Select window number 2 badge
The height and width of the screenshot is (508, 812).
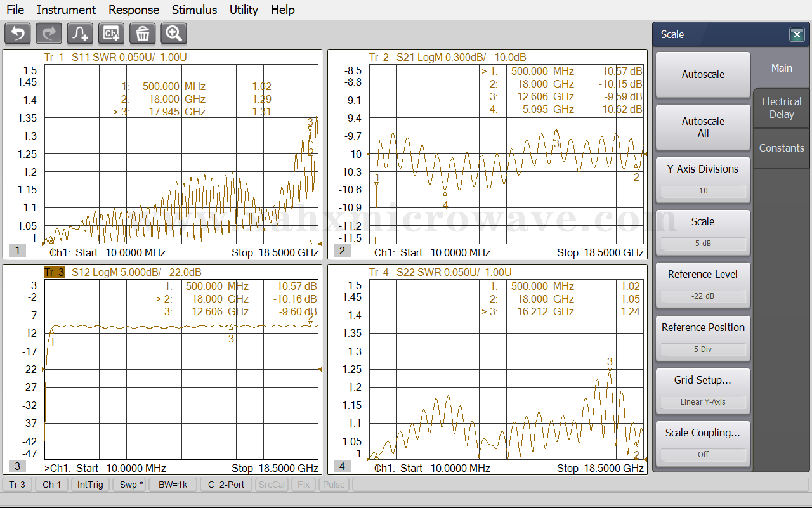coord(342,251)
